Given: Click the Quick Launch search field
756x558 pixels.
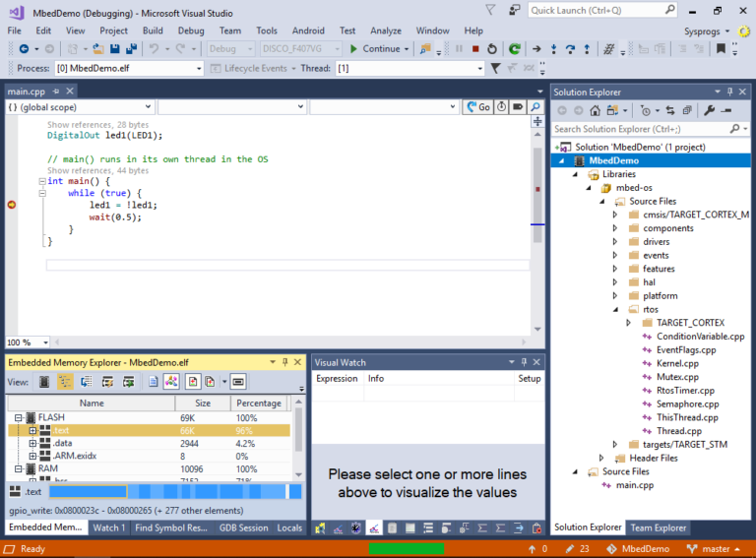Looking at the screenshot, I should click(602, 10).
